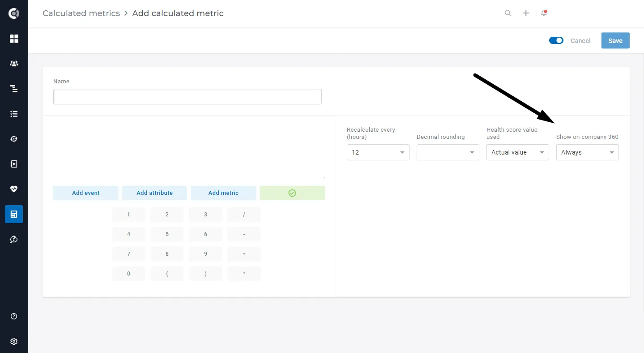The height and width of the screenshot is (353, 644).
Task: Click the keypad digit 5
Action: pyautogui.click(x=167, y=234)
